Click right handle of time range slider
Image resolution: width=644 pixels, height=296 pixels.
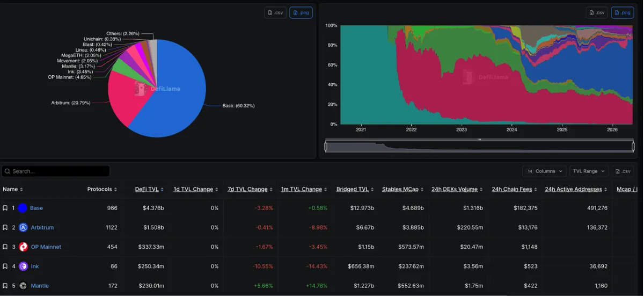(x=633, y=147)
